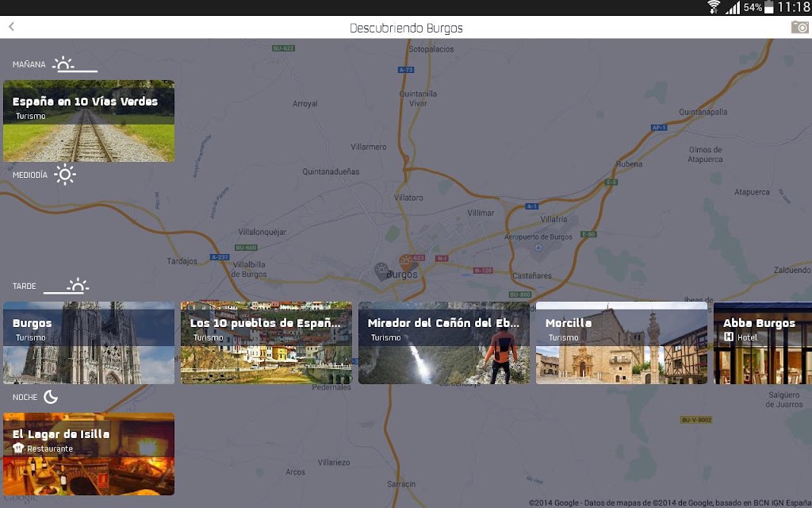Screen dimensions: 812x508
Task: Click chef hat icon on El Lagar
Action: click(x=19, y=448)
